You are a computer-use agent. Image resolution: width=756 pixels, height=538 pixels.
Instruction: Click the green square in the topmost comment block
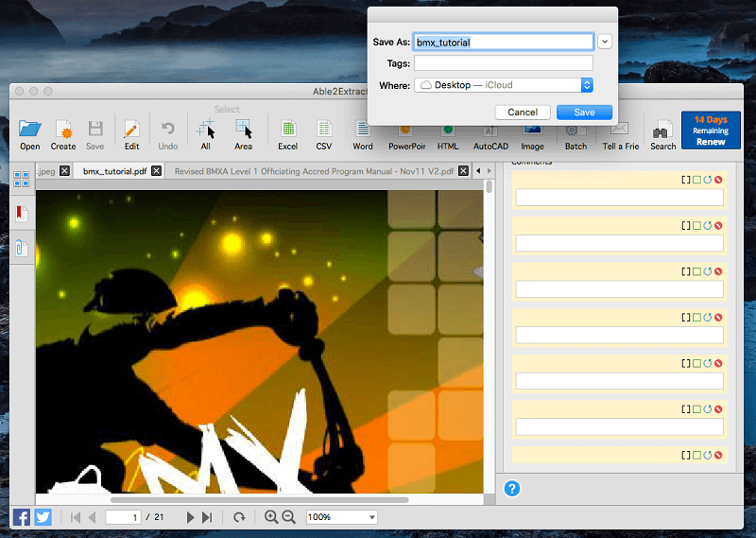696,180
